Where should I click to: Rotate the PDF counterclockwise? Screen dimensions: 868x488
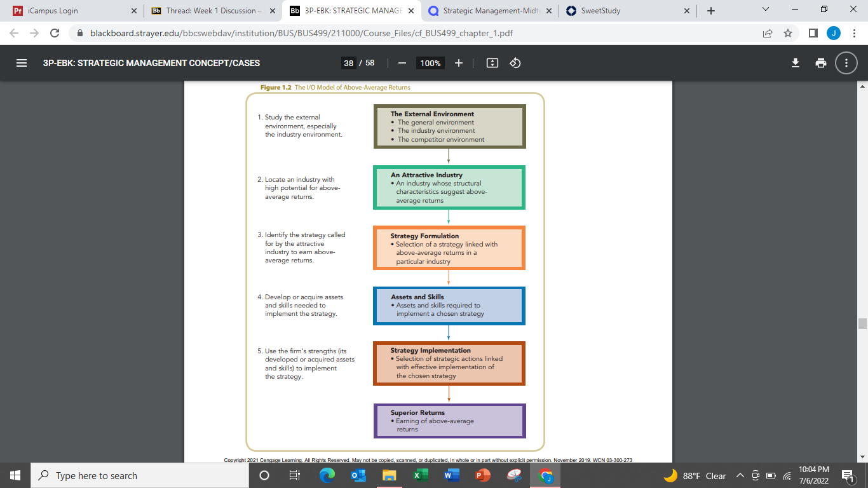pos(515,63)
